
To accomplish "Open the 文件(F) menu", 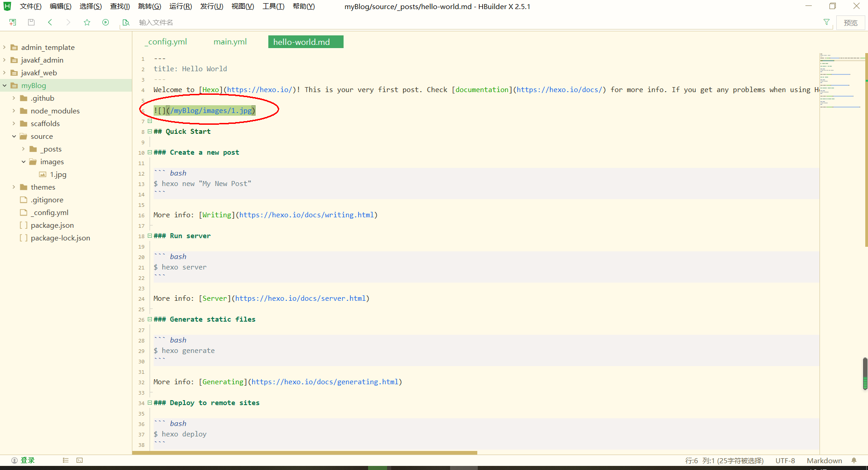I will point(31,6).
